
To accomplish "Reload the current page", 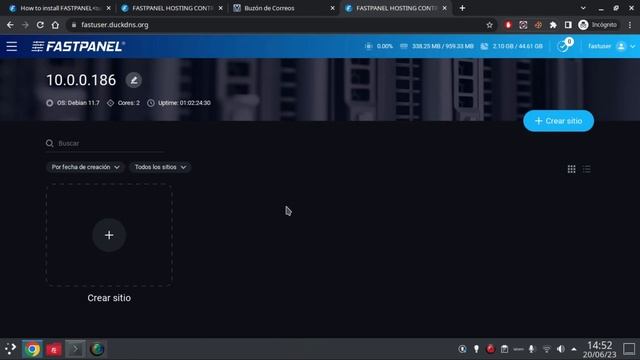I will 40,25.
